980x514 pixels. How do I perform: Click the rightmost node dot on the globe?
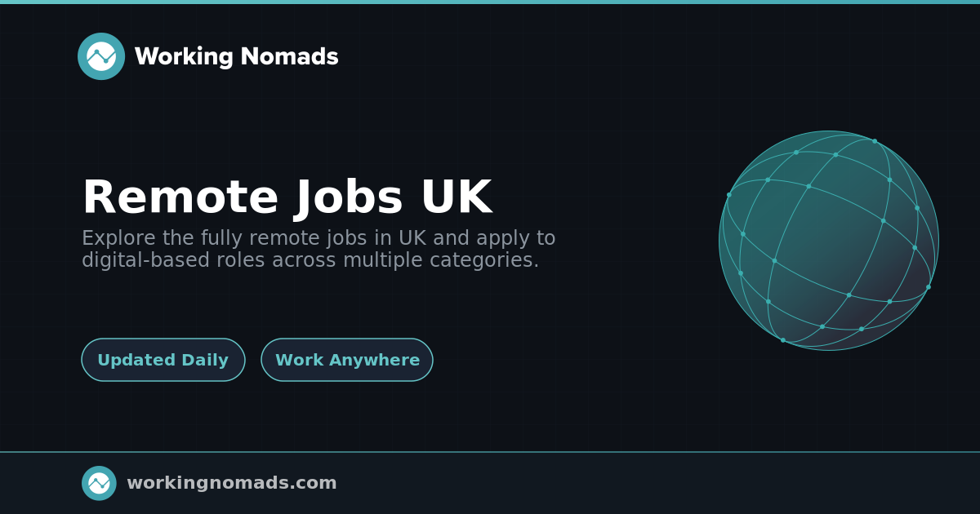click(929, 287)
